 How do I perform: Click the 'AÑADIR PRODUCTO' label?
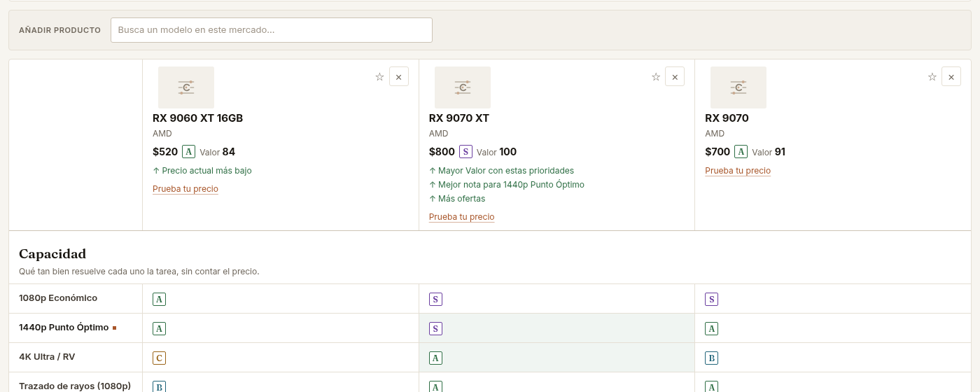pos(60,30)
